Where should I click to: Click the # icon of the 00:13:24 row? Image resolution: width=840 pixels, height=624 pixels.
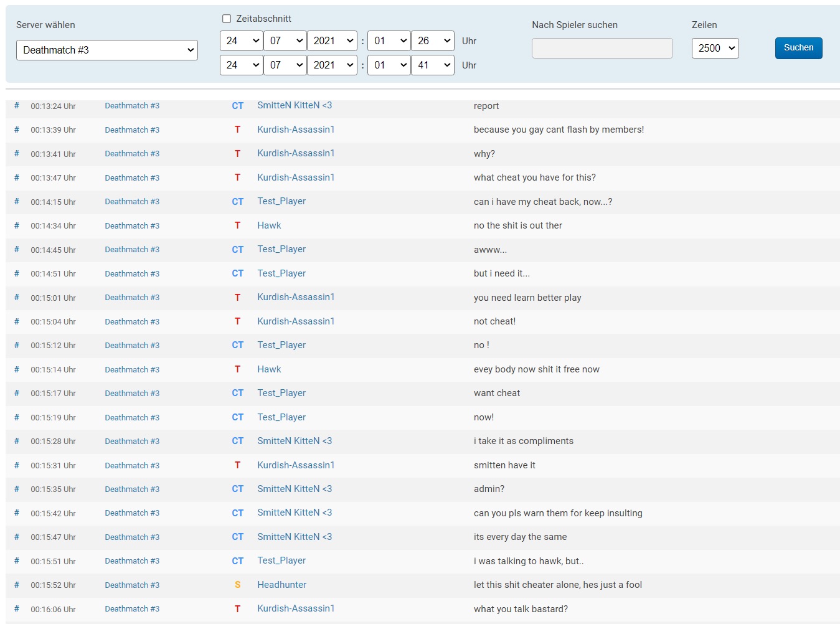coord(17,106)
